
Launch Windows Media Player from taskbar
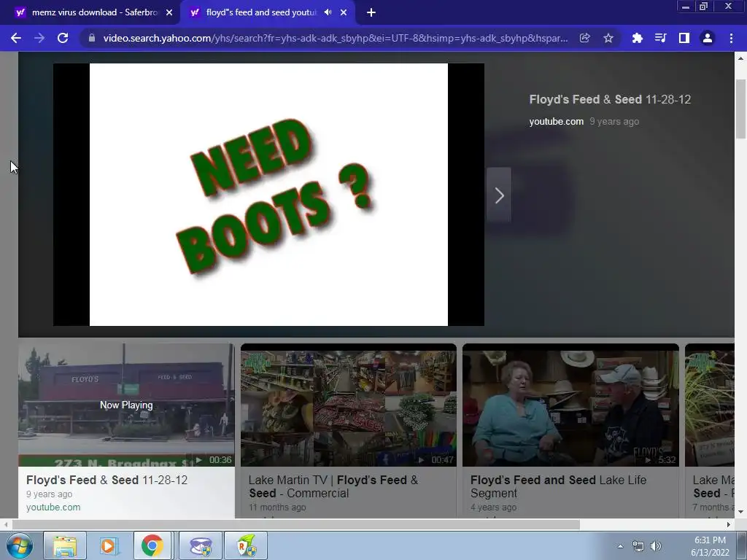[109, 545]
